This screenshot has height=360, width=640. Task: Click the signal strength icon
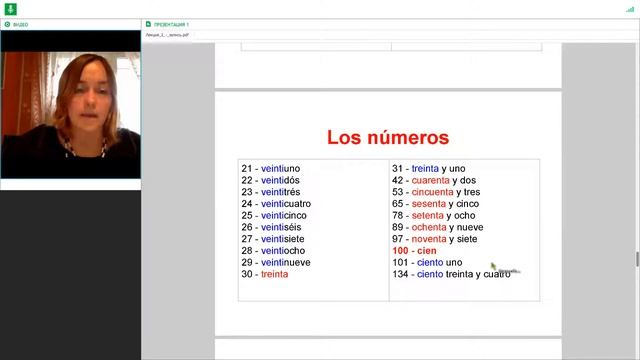[x=630, y=9]
